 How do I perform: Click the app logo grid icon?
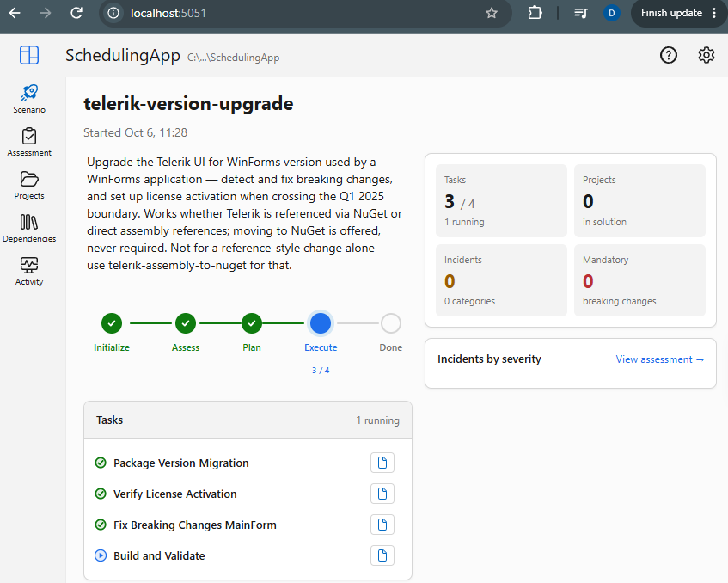(29, 55)
